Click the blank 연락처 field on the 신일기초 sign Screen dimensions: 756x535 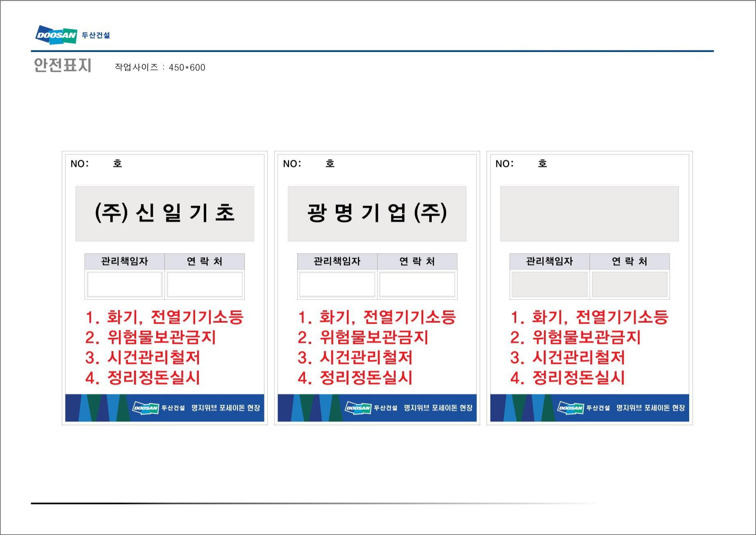[x=205, y=284]
